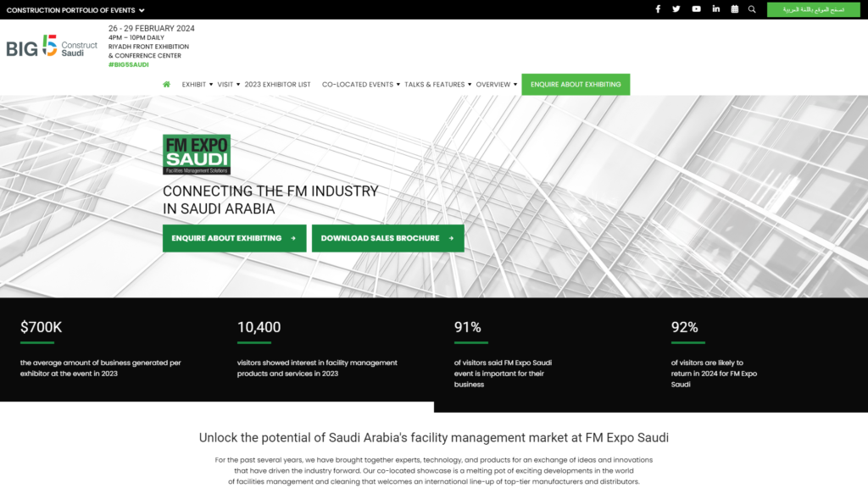Click Enquire About Exhibiting in navigation bar
Viewport: 868px width, 488px height.
(x=576, y=85)
